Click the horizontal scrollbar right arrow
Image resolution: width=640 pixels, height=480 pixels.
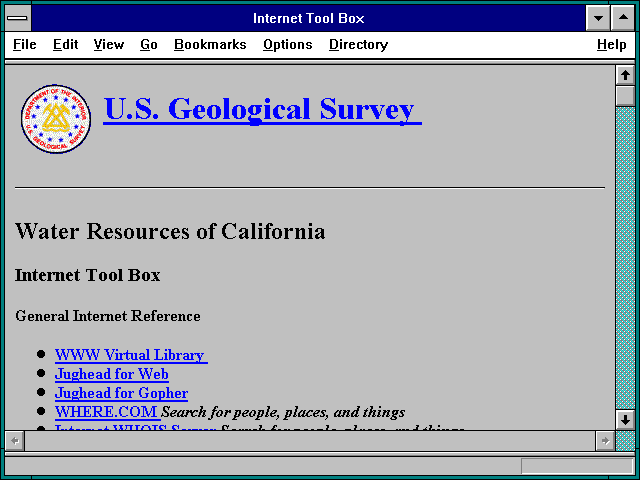tap(605, 441)
